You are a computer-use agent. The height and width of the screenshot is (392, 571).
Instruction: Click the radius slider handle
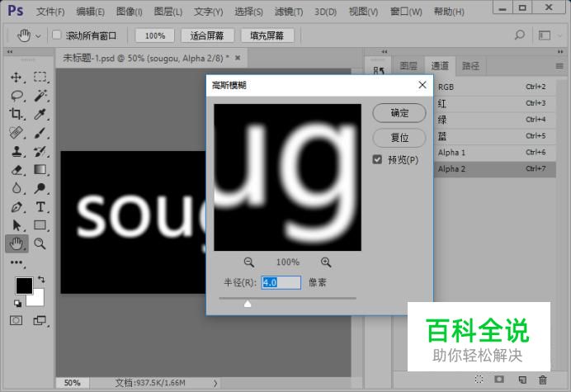248,303
